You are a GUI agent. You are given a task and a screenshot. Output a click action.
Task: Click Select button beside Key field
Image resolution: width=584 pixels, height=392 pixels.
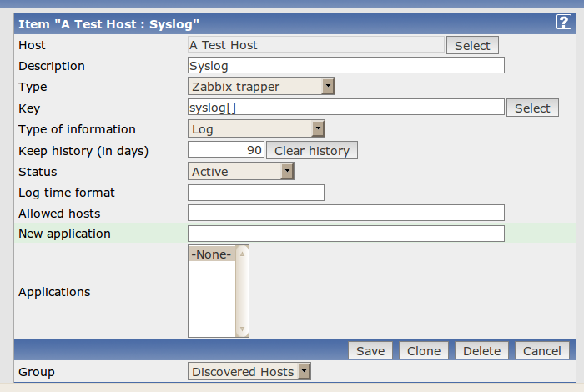click(x=532, y=108)
